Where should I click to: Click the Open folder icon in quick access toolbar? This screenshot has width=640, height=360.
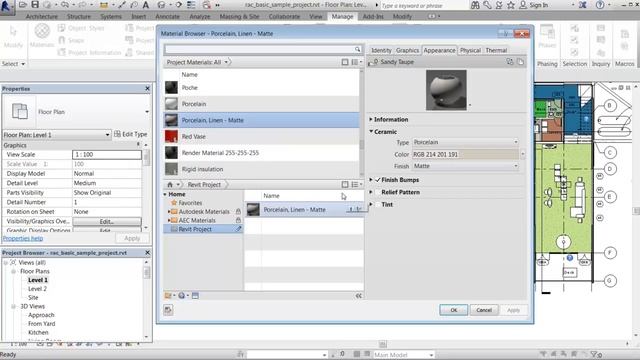[23, 5]
